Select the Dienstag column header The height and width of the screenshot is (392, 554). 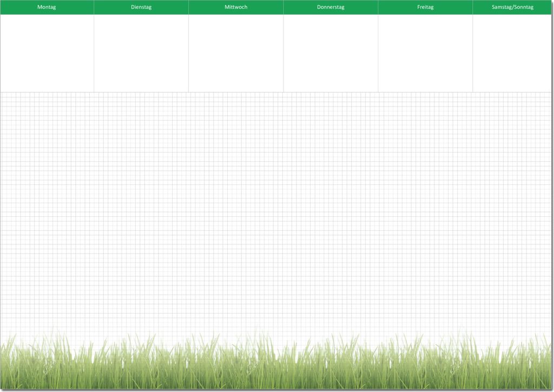point(141,7)
